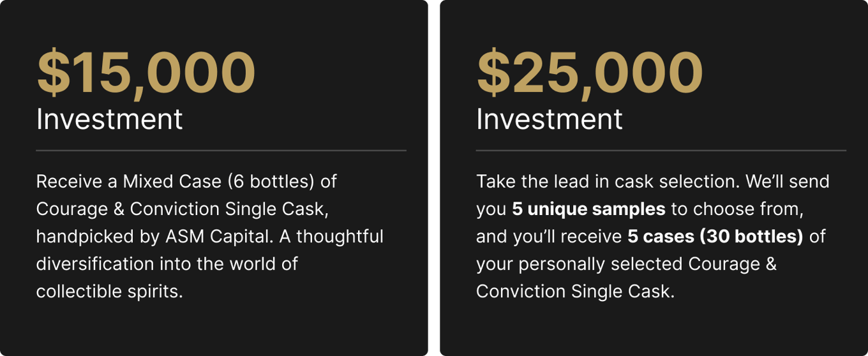868x356 pixels.
Task: Click "diversification into the world of" line
Action: coord(167,264)
